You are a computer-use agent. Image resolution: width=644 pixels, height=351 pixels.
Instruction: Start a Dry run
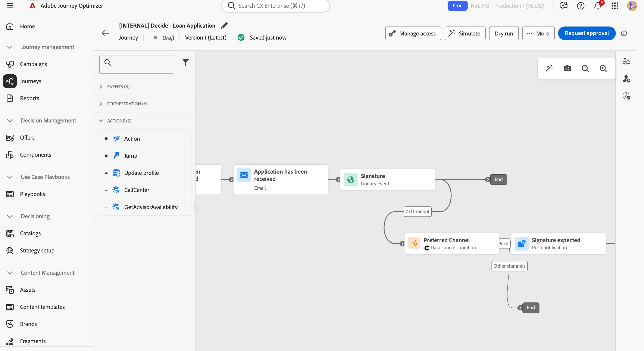pos(503,33)
